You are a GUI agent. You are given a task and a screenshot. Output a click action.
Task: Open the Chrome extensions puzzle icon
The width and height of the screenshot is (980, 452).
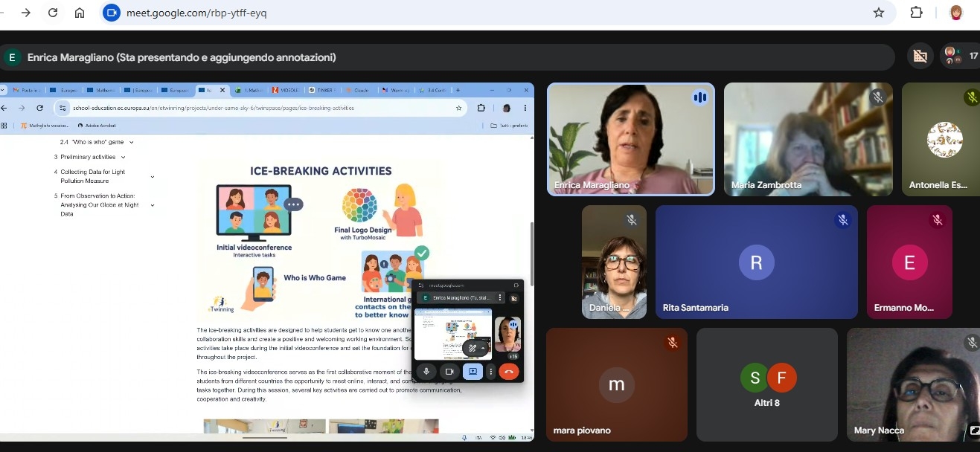tap(917, 13)
